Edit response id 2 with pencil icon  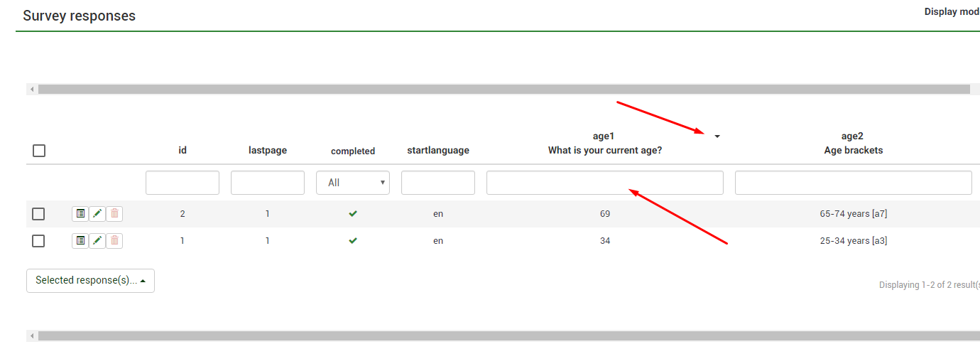point(97,213)
